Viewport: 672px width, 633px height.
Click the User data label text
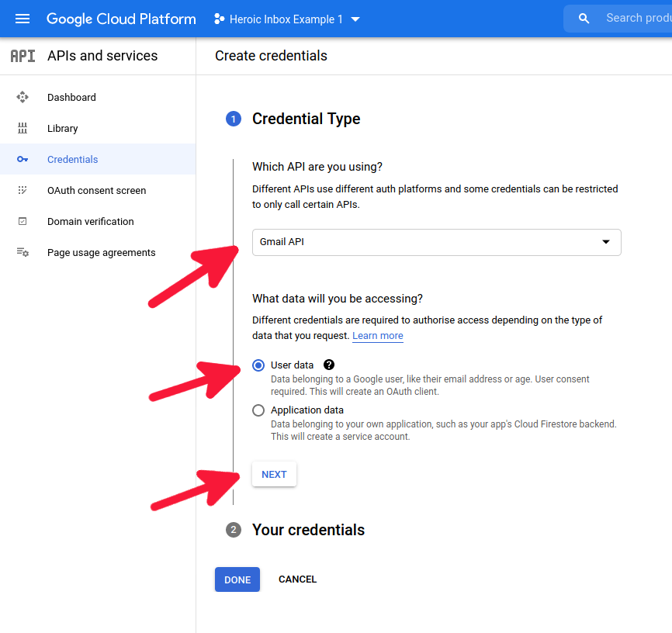(x=292, y=365)
